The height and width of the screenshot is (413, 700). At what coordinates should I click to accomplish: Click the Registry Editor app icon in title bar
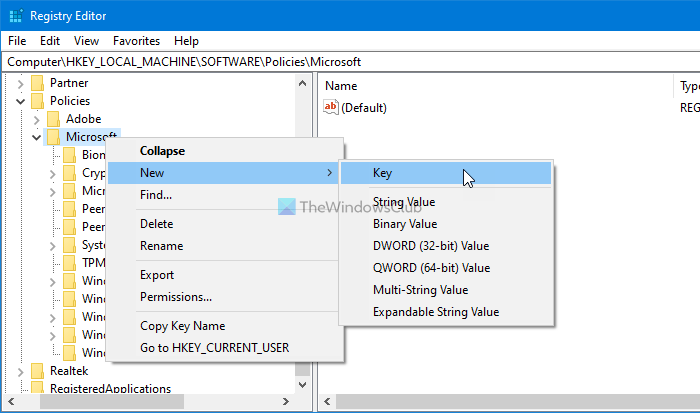(x=16, y=16)
